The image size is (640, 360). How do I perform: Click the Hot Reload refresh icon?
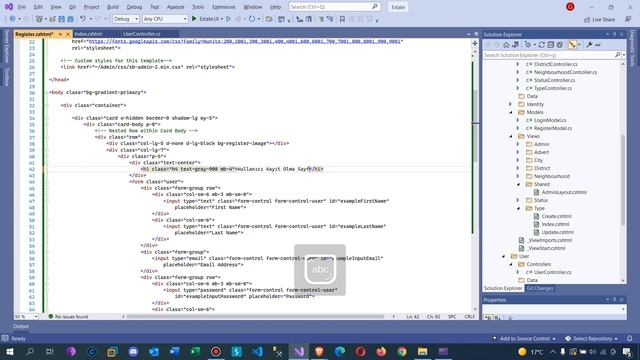(252, 19)
